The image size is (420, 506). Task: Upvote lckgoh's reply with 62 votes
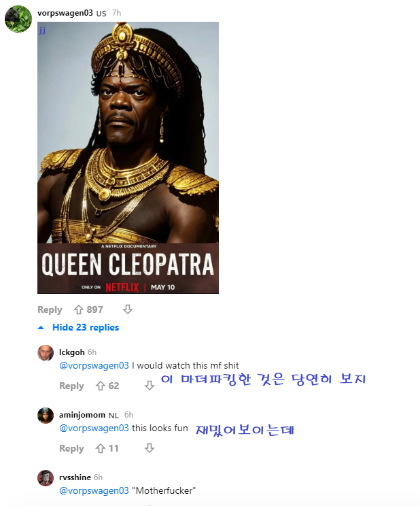[x=101, y=386]
